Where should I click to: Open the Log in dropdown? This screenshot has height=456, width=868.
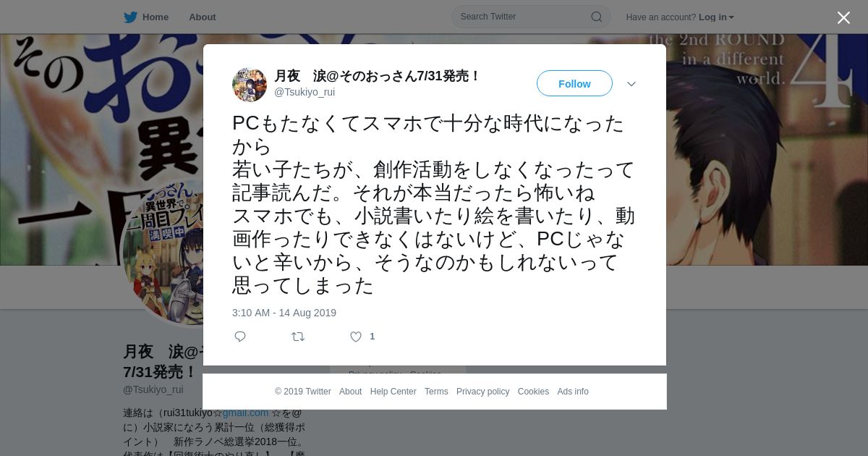(716, 17)
